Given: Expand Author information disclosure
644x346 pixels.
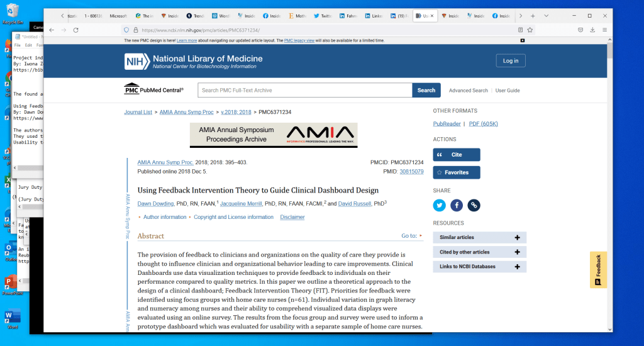Looking at the screenshot, I should pyautogui.click(x=164, y=217).
